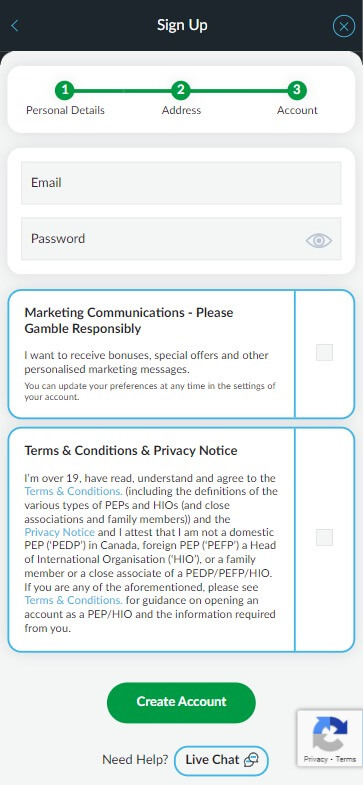Select step 3 circle Account
This screenshot has width=363, height=785.
pyautogui.click(x=297, y=91)
